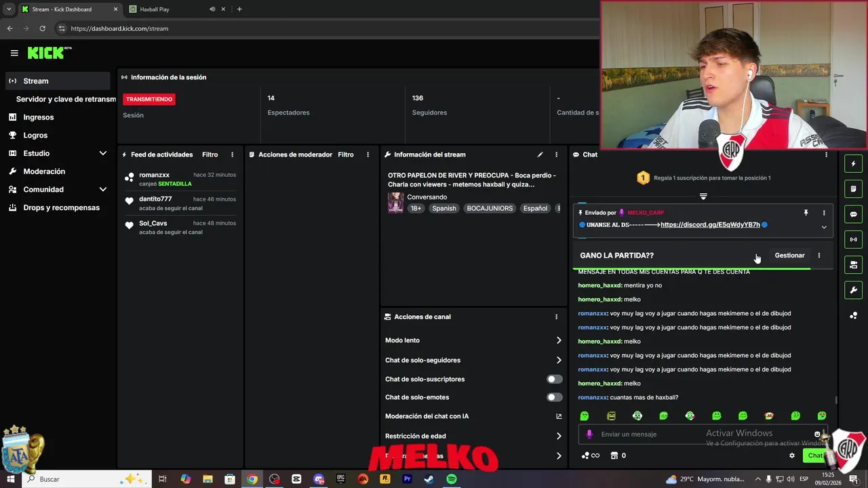Click the lightning bolt sidebar button
This screenshot has width=868, height=488.
(x=853, y=164)
